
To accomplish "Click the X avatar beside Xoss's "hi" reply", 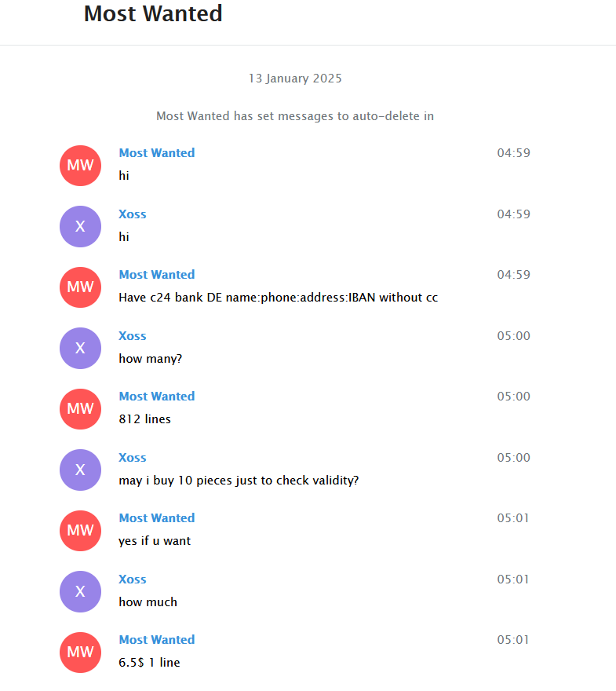I will 80,226.
